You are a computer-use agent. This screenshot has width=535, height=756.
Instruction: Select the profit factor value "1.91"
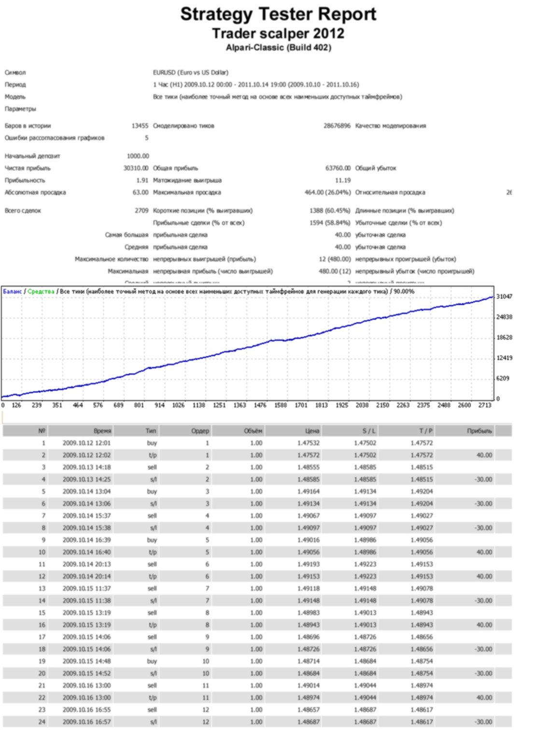click(142, 180)
